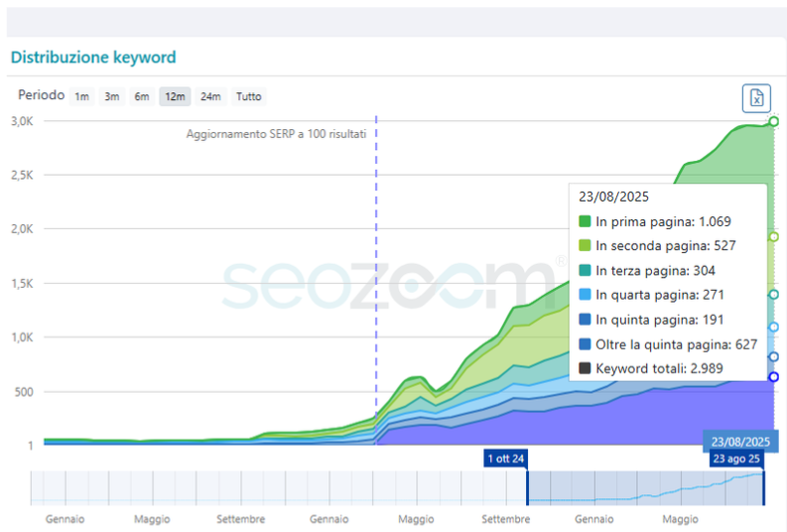Click the black Keyword totali swatch

pos(585,368)
